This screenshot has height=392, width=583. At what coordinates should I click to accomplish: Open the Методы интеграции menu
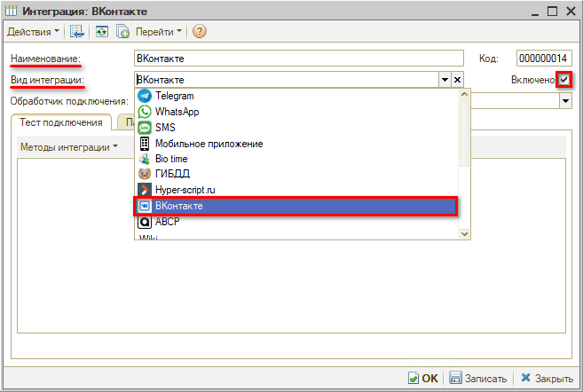[69, 147]
